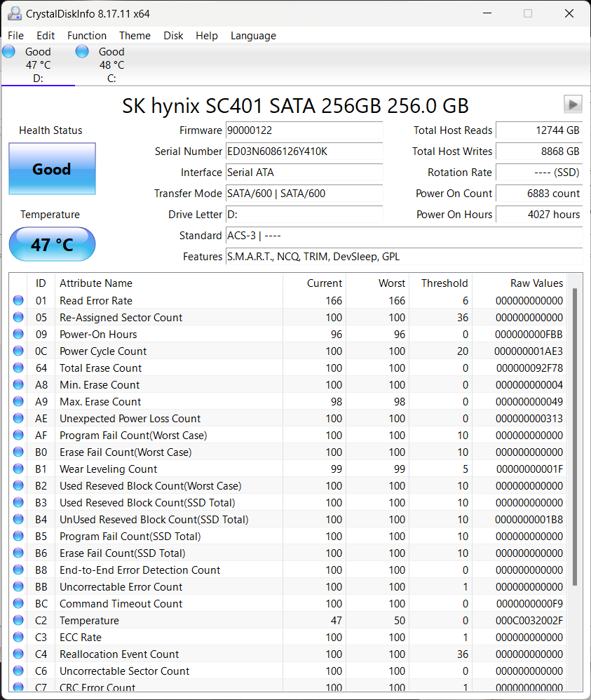Click the next disk arrow button
The width and height of the screenshot is (591, 700).
[573, 105]
